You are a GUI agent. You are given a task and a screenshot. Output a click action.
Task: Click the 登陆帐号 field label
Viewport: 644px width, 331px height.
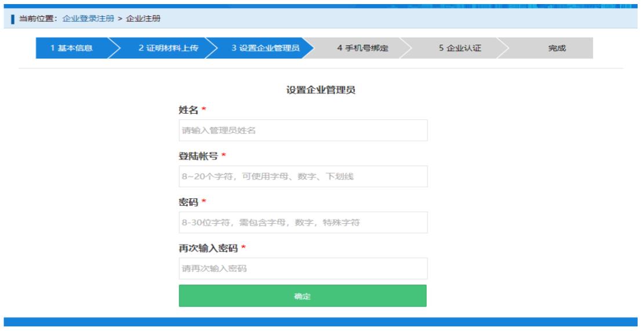tap(198, 156)
